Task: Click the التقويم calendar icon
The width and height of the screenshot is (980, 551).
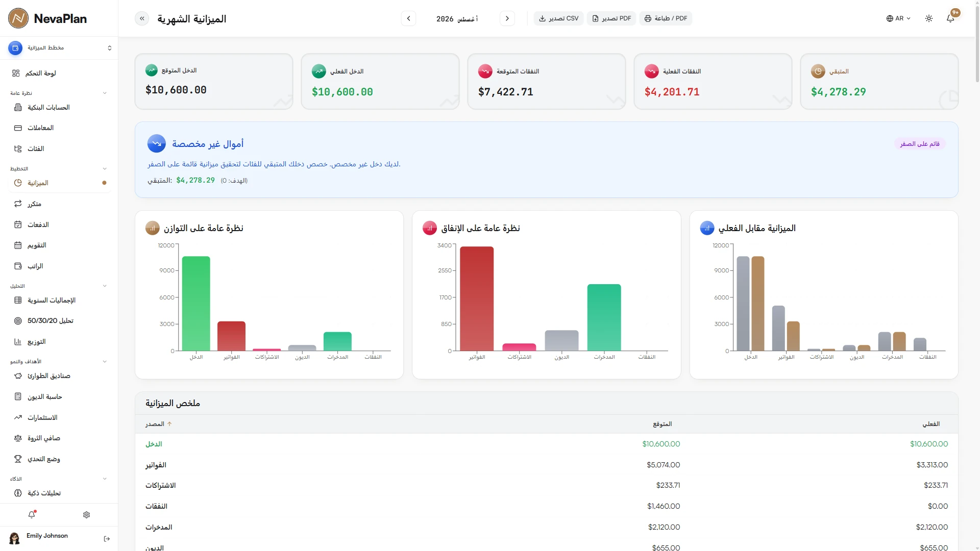Action: 18,245
